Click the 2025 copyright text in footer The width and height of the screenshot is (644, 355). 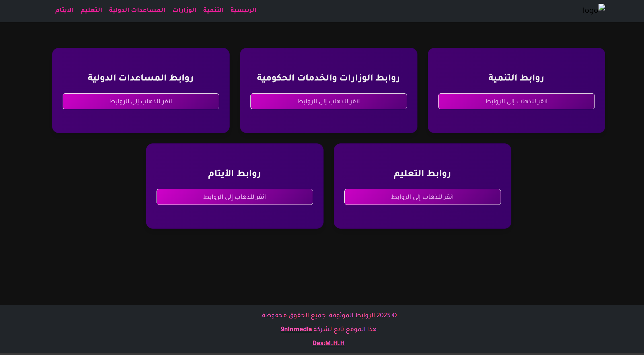pos(328,315)
